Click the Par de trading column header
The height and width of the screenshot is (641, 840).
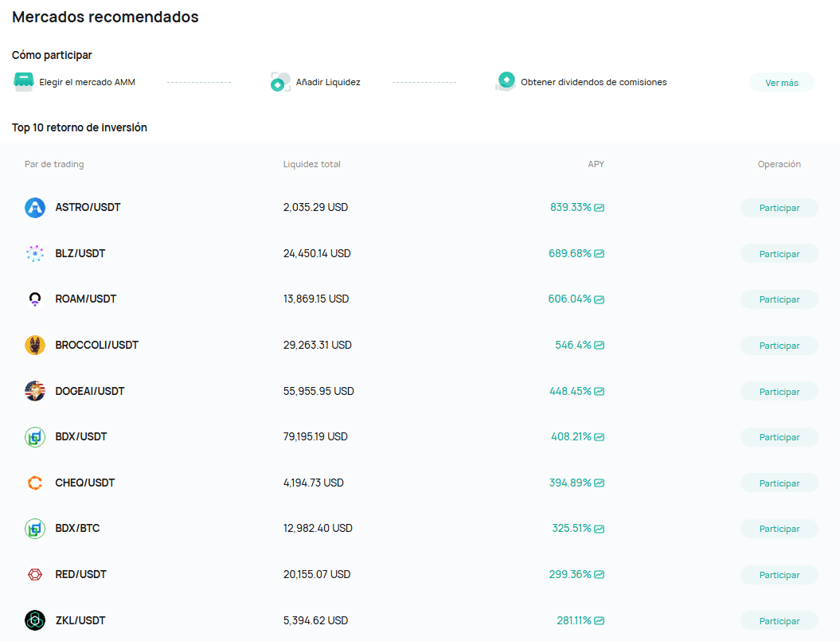tap(54, 164)
